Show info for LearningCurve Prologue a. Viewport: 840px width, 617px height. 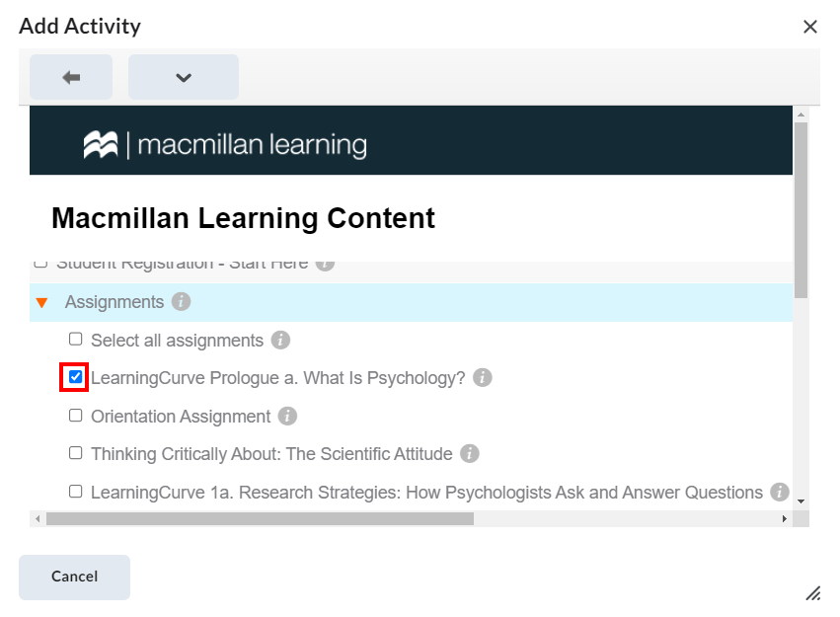[482, 378]
